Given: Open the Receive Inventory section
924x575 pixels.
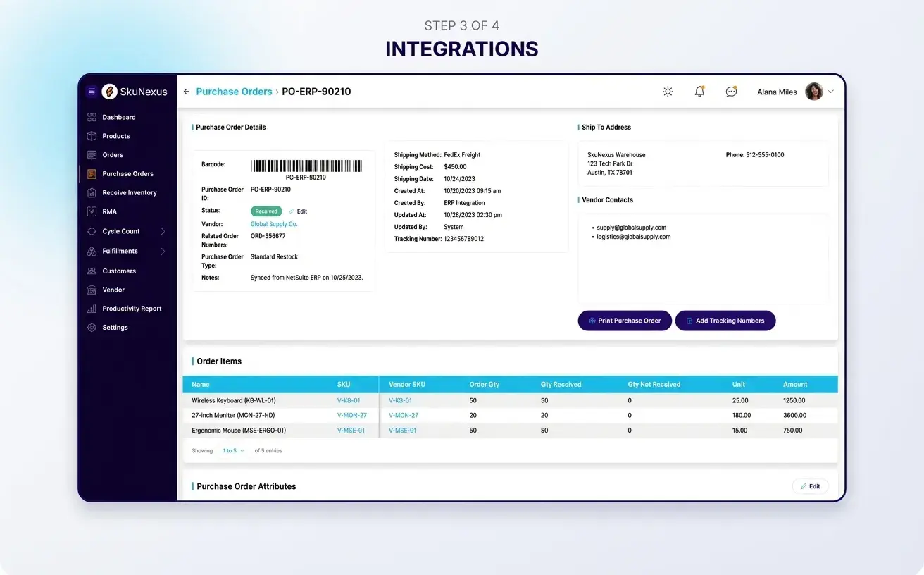Looking at the screenshot, I should tap(129, 192).
